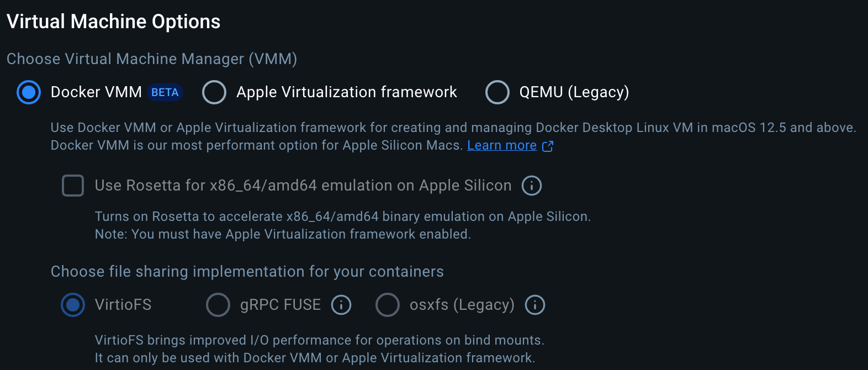Viewport: 868px width, 370px height.
Task: Click the "VirtioFS" label text
Action: coord(123,305)
